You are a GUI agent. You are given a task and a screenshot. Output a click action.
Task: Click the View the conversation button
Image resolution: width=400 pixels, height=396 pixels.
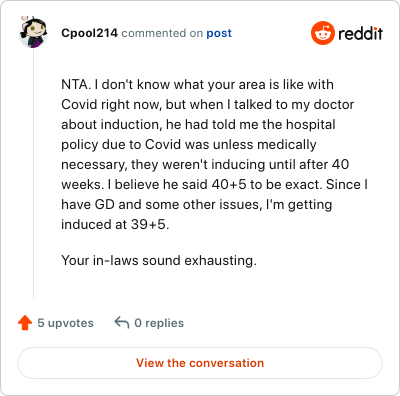click(x=200, y=363)
